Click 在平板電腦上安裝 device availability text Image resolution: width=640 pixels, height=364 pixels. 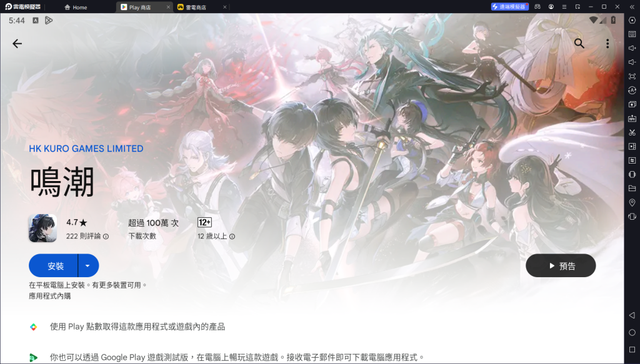[x=87, y=285]
